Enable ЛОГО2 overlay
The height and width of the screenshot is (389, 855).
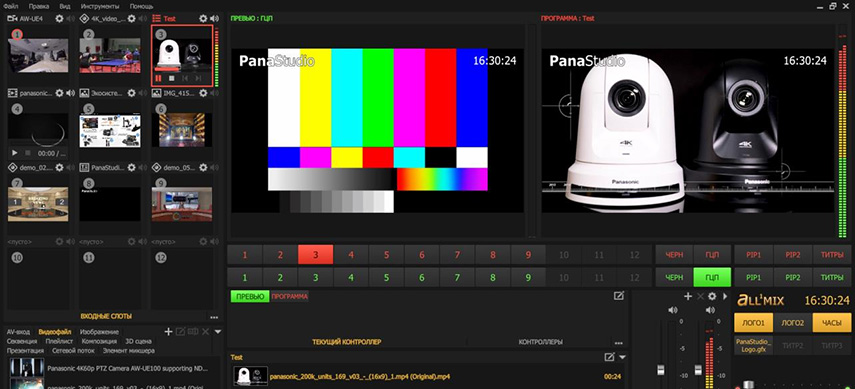click(x=793, y=322)
